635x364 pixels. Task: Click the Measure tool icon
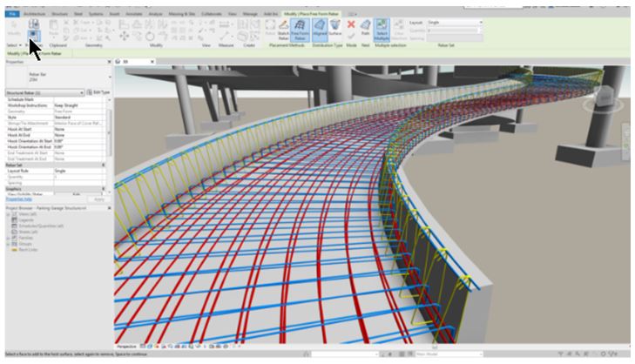click(225, 25)
